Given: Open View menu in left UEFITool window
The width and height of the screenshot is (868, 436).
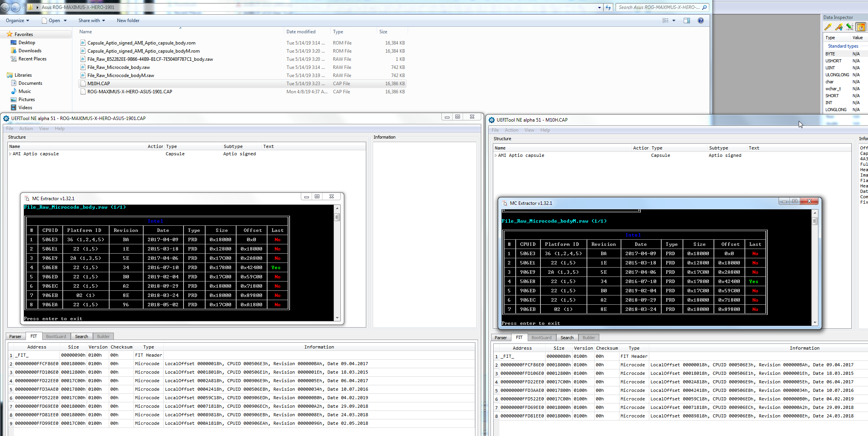Looking at the screenshot, I should coord(44,129).
